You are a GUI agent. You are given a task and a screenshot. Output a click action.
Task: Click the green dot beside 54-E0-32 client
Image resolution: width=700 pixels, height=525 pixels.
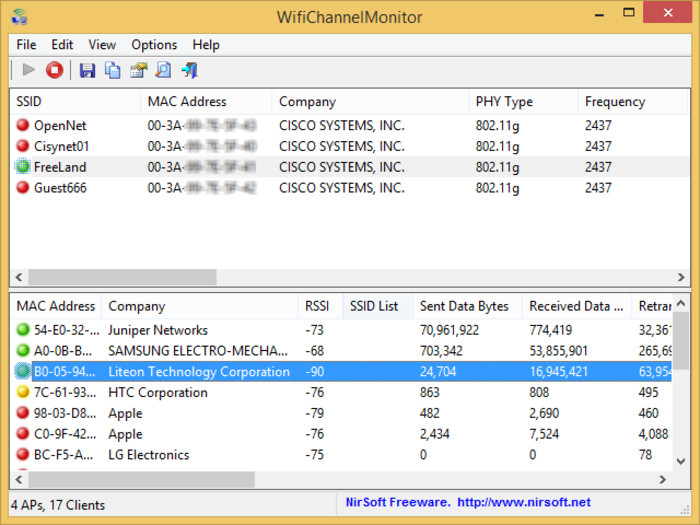point(23,329)
